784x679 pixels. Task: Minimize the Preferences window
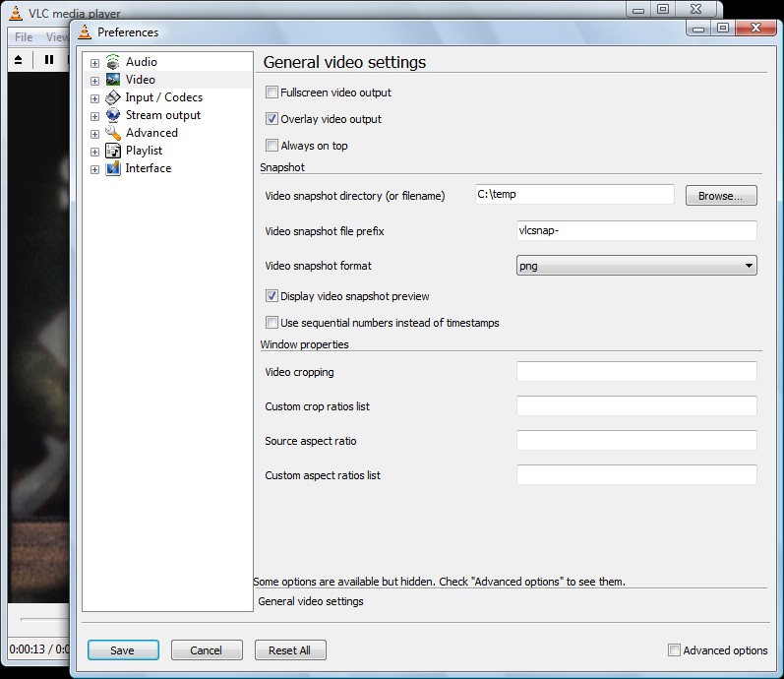pos(698,29)
